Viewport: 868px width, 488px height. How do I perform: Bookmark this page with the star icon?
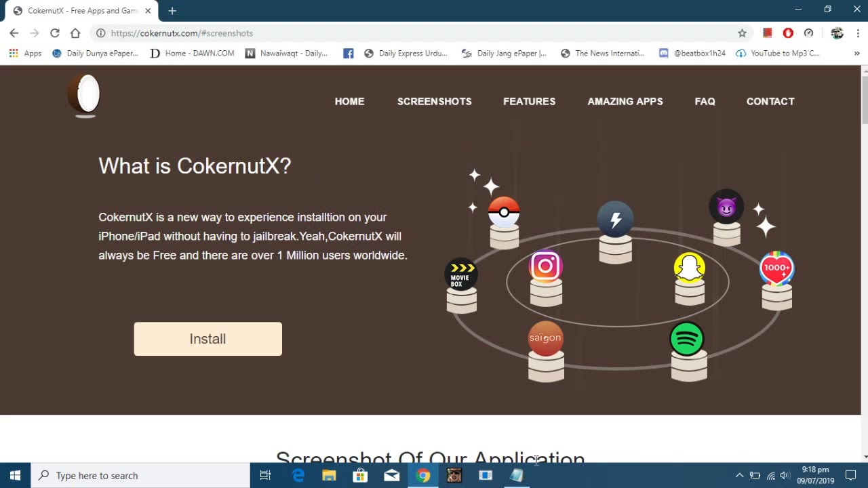[742, 33]
